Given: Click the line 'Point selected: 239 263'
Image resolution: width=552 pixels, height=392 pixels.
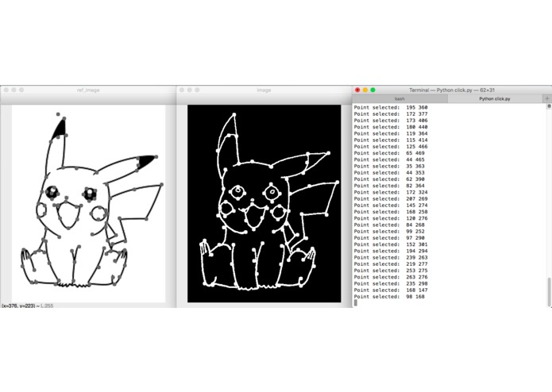Looking at the screenshot, I should pos(391,257).
